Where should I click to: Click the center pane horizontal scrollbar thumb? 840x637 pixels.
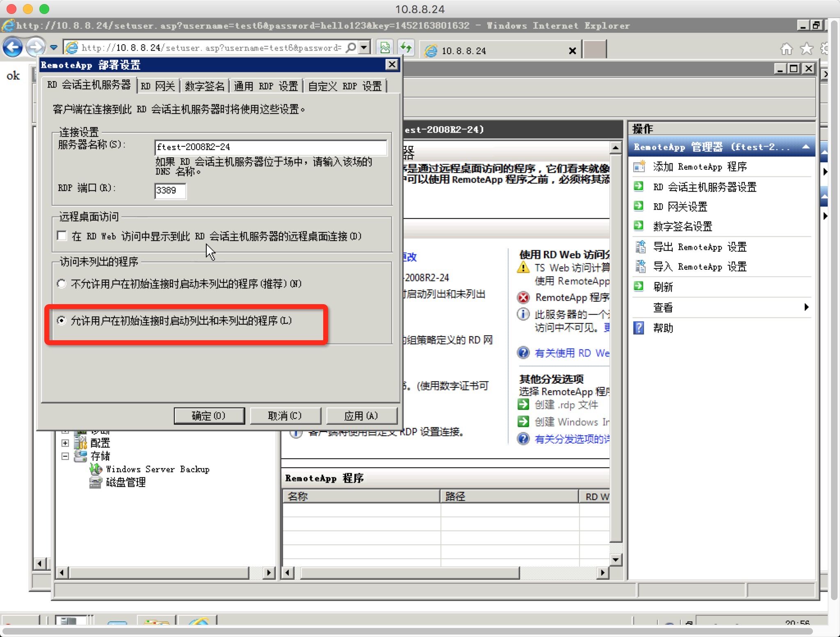pos(410,573)
